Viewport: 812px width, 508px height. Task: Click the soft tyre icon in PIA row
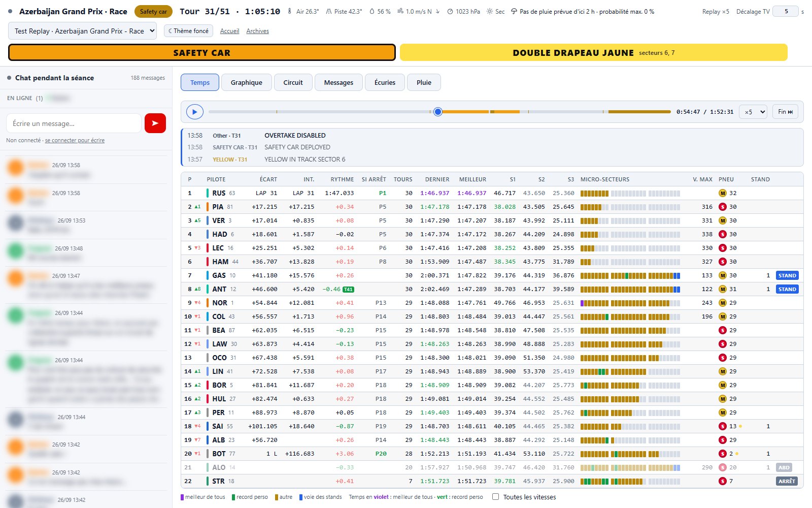coord(723,207)
